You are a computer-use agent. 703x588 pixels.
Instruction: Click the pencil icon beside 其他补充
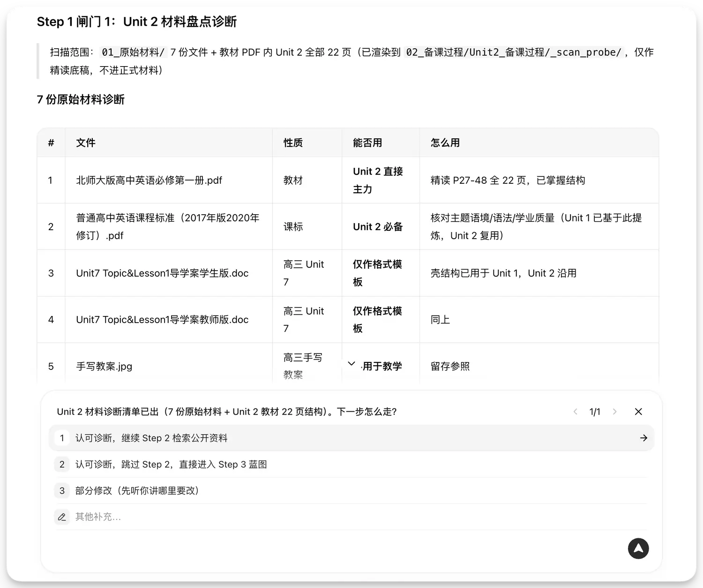coord(62,517)
